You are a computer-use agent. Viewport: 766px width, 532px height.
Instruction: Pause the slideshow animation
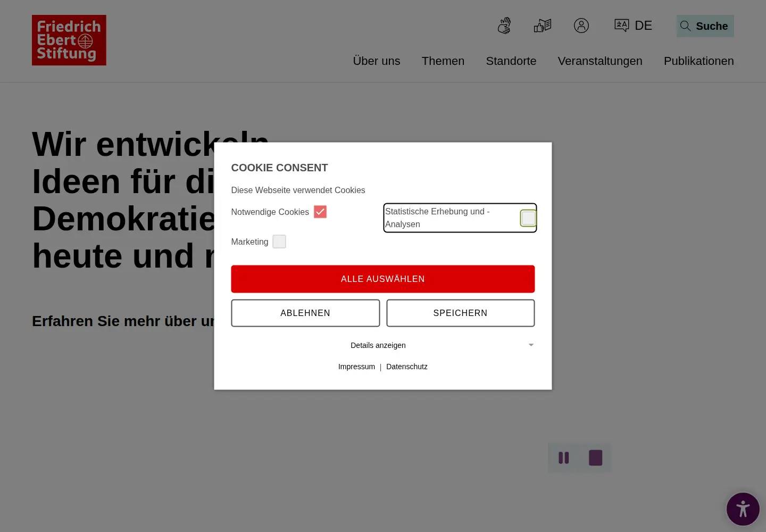click(x=564, y=458)
